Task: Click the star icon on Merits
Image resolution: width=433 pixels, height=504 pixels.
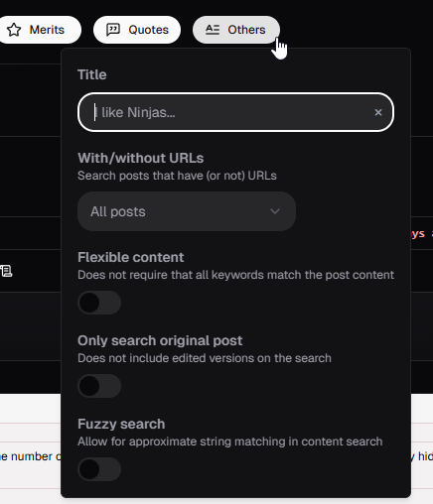Action: coord(14,30)
